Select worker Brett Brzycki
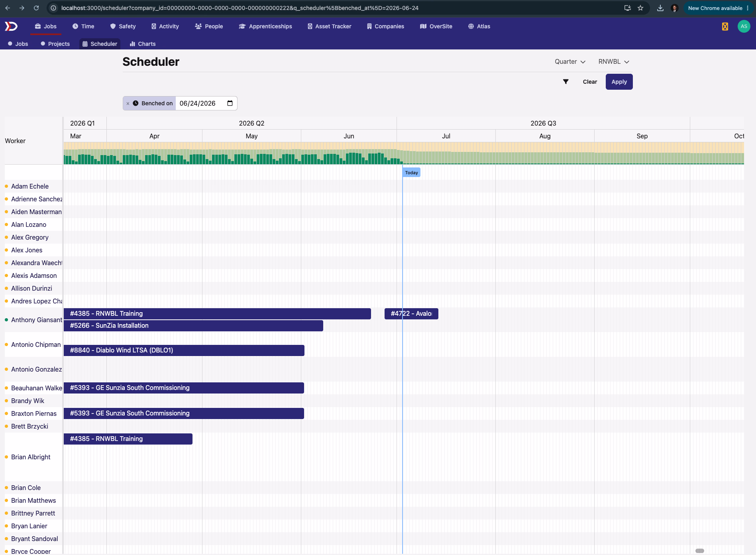This screenshot has height=555, width=756. pos(29,426)
